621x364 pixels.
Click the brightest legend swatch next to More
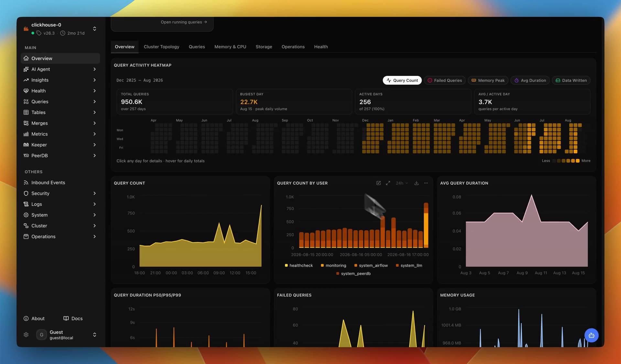[578, 161]
